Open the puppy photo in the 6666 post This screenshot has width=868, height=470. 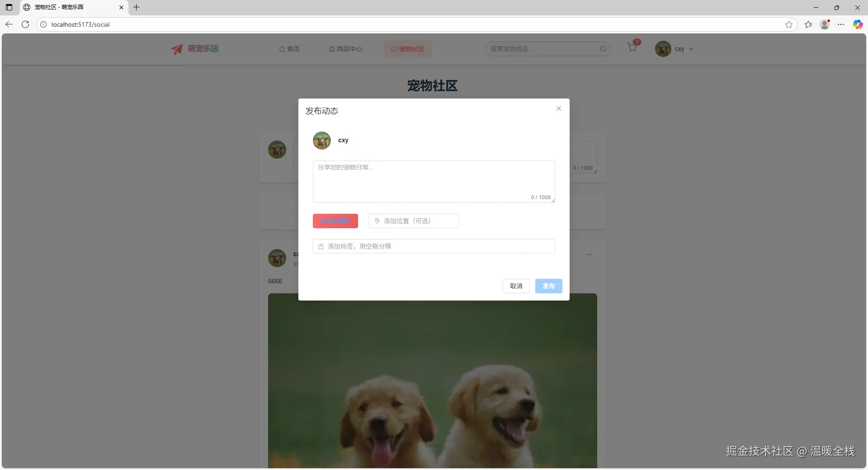pos(433,381)
